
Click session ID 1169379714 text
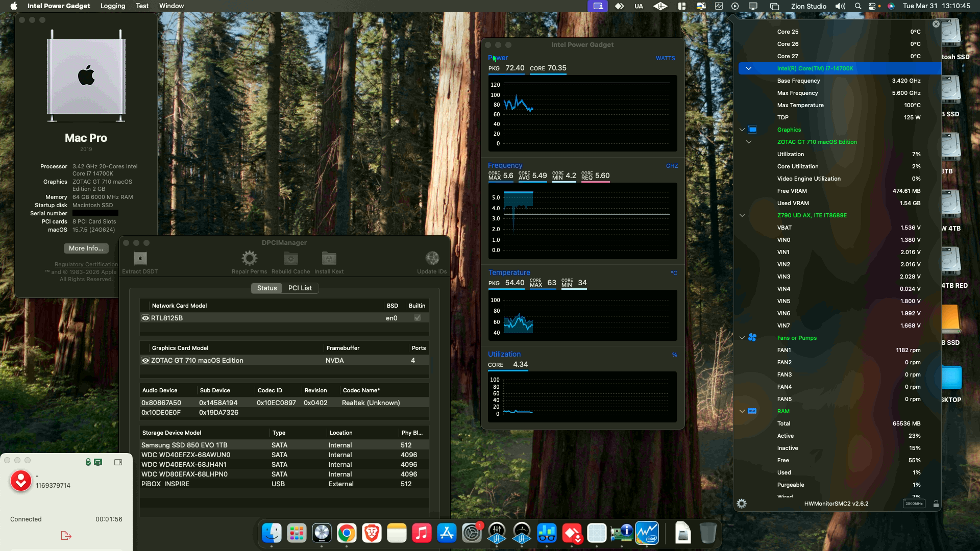click(x=53, y=486)
